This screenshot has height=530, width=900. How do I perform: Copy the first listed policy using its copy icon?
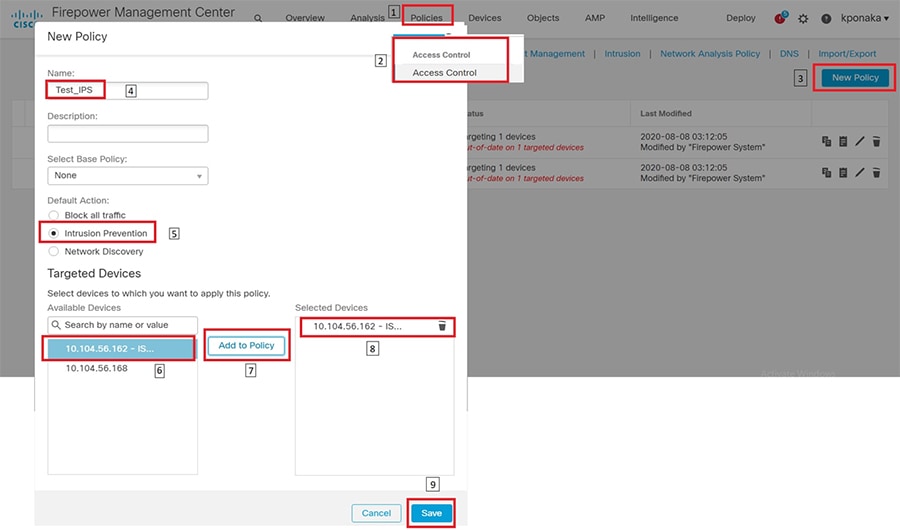click(827, 141)
